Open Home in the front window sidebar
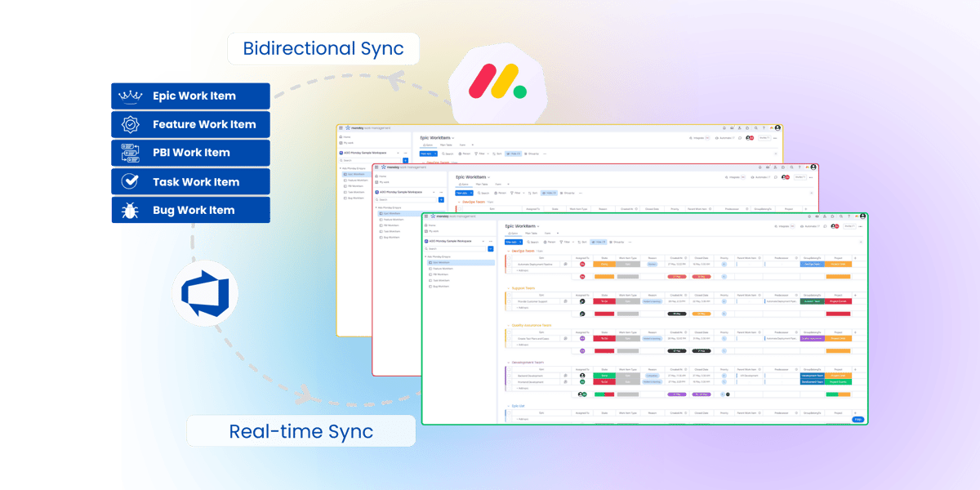980x490 pixels. tap(430, 225)
